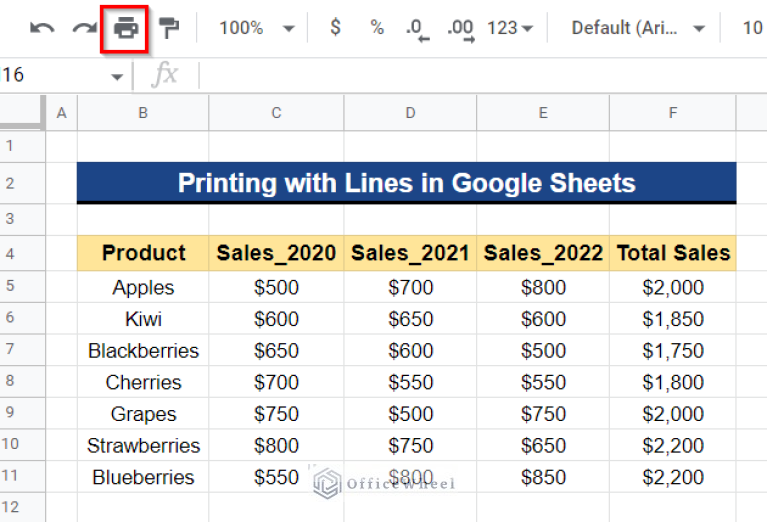The image size is (767, 522).
Task: Click the 'Total Sales' header cell
Action: pyautogui.click(x=673, y=253)
